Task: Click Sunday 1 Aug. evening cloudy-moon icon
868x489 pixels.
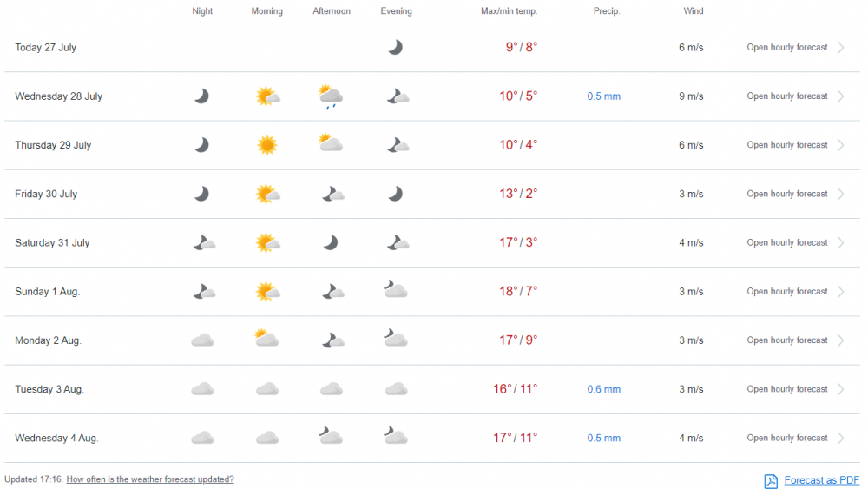Action: (x=396, y=290)
